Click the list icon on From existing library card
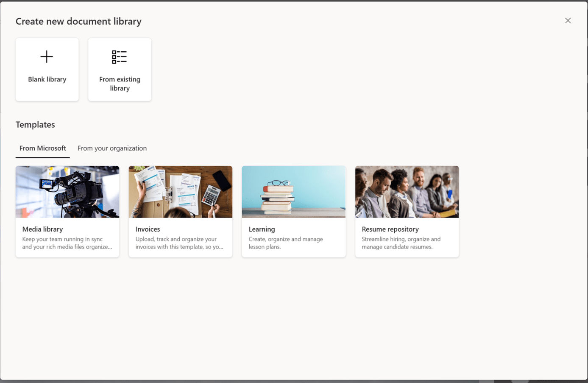 tap(119, 56)
